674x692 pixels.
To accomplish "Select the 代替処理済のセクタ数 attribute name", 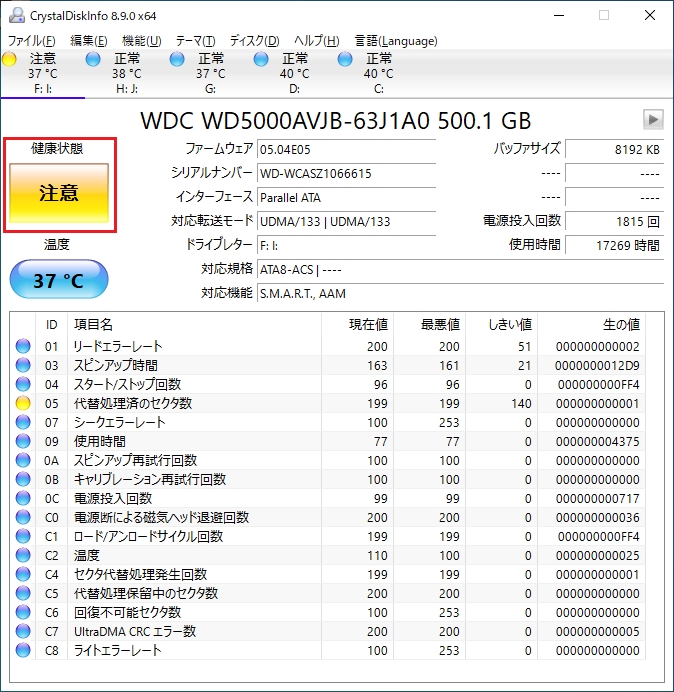I will 133,403.
